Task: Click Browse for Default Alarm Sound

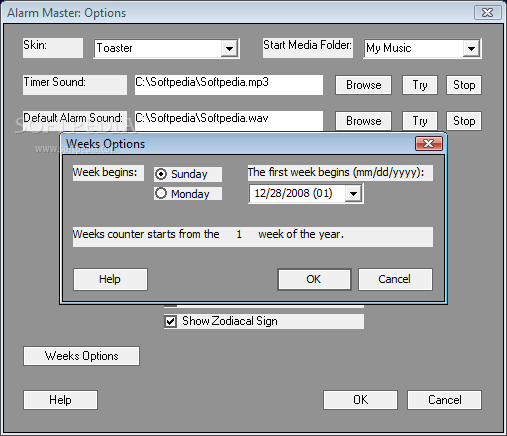Action: coord(363,121)
